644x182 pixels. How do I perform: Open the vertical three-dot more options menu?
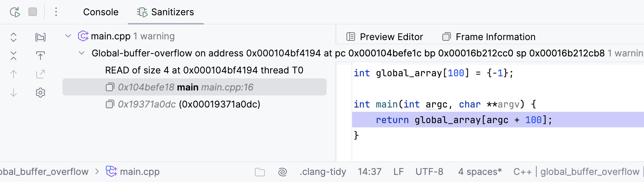pyautogui.click(x=56, y=12)
